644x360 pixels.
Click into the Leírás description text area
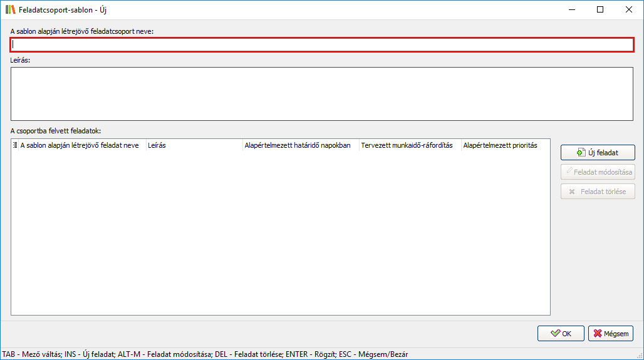coord(322,93)
